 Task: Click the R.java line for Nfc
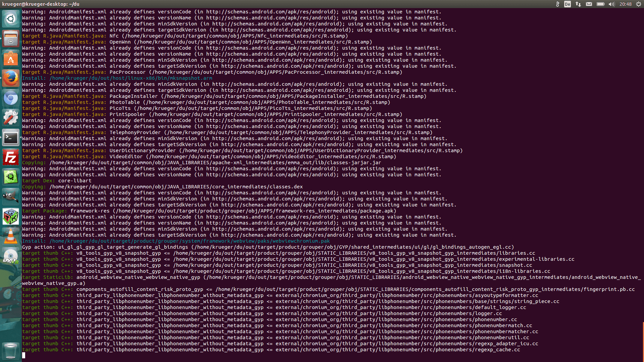(185, 36)
